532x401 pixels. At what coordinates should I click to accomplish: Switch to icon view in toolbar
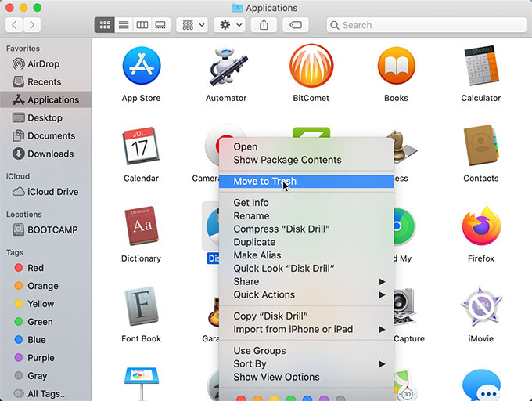pyautogui.click(x=105, y=25)
